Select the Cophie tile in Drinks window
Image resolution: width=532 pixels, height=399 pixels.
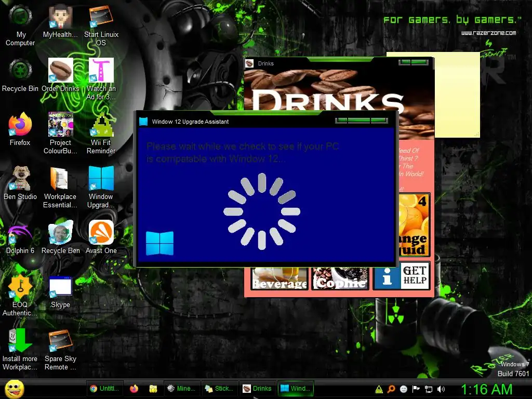click(340, 278)
